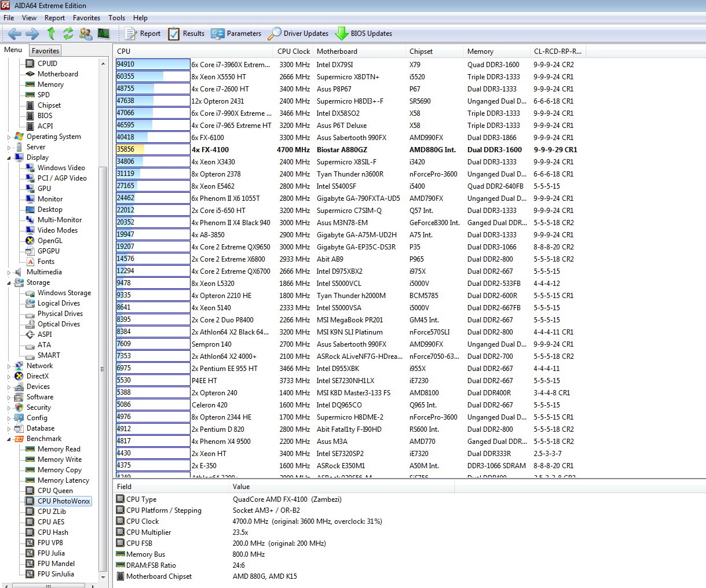Click the Back navigation arrow in toolbar
Viewport: 706px width, 588px height.
[x=14, y=34]
